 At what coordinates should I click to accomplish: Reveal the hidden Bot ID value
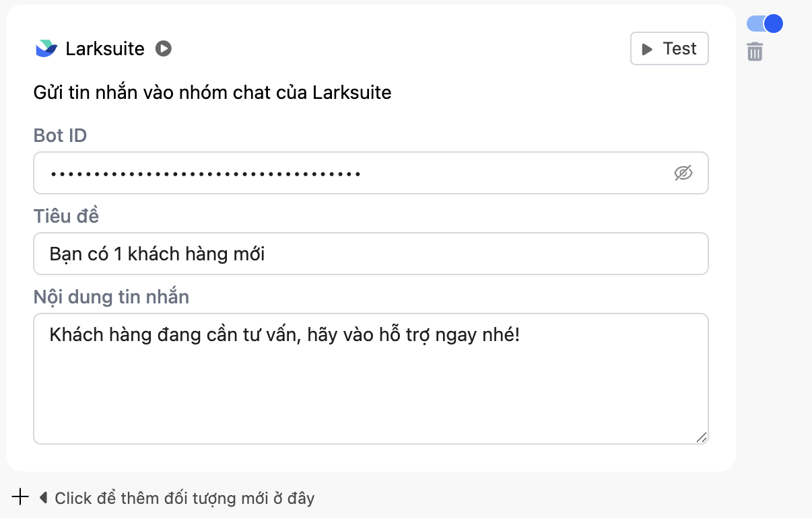coord(683,174)
